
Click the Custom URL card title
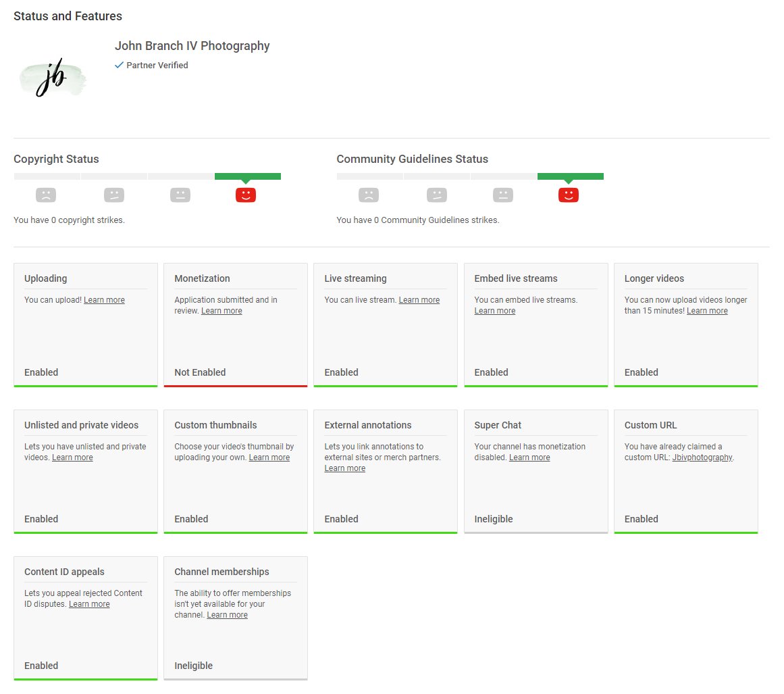click(650, 425)
